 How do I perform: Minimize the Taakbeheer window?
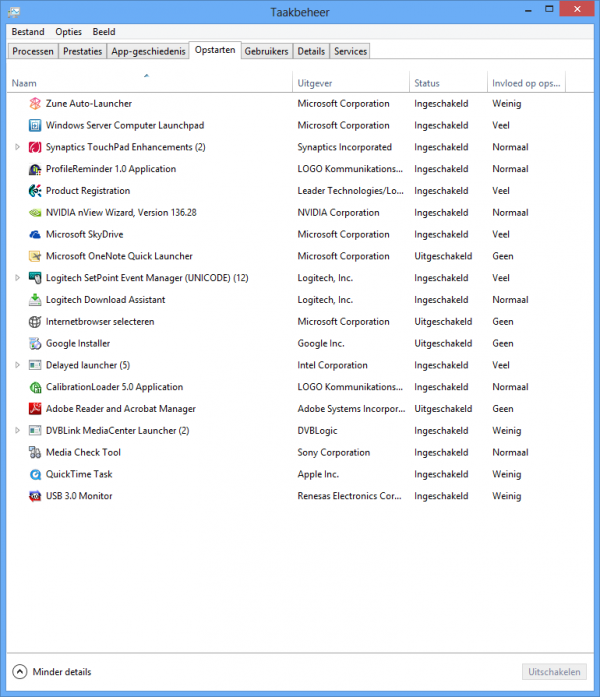528,9
